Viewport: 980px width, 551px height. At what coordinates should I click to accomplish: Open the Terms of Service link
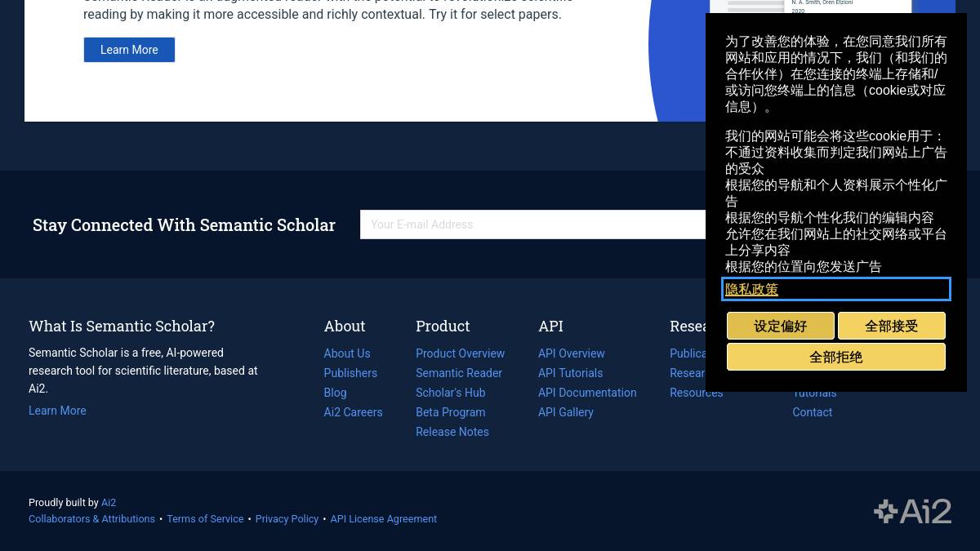[x=205, y=519]
